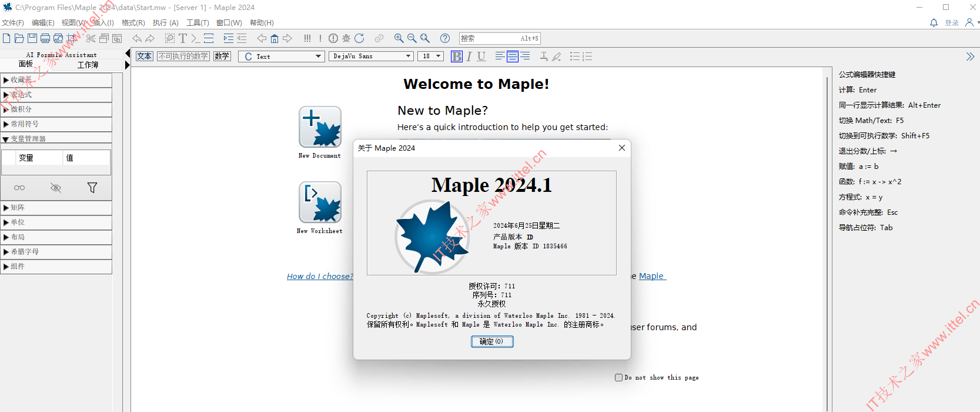The width and height of the screenshot is (980, 412).
Task: Toggle Underline formatting
Action: [x=481, y=57]
